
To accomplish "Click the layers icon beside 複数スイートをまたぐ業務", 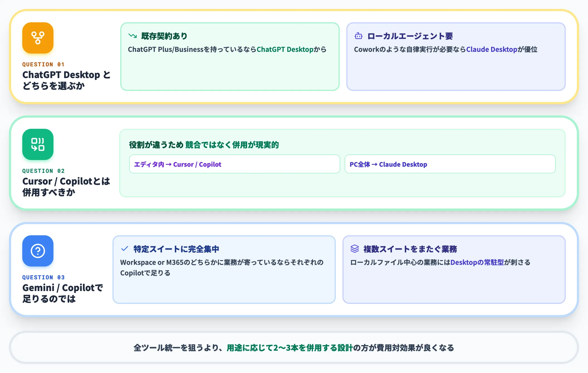I will point(355,249).
